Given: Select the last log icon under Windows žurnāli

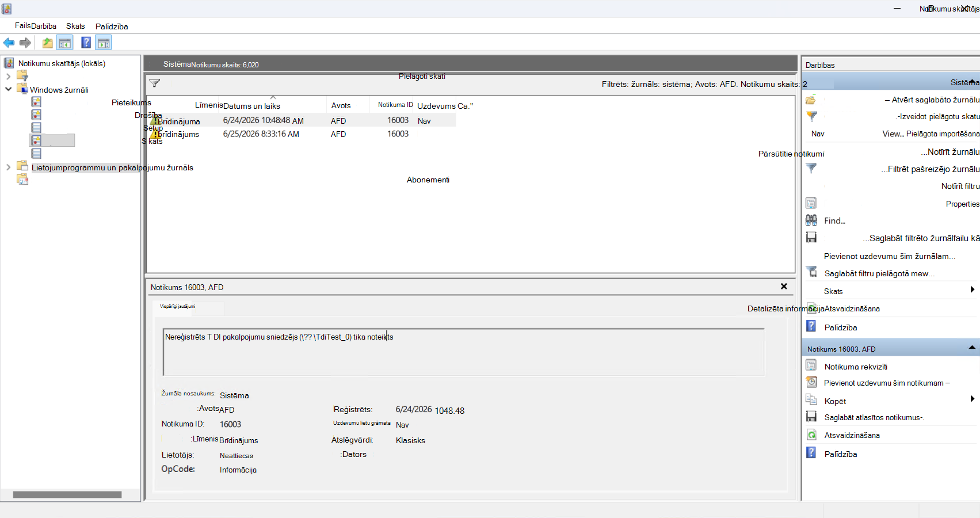Looking at the screenshot, I should click(36, 154).
